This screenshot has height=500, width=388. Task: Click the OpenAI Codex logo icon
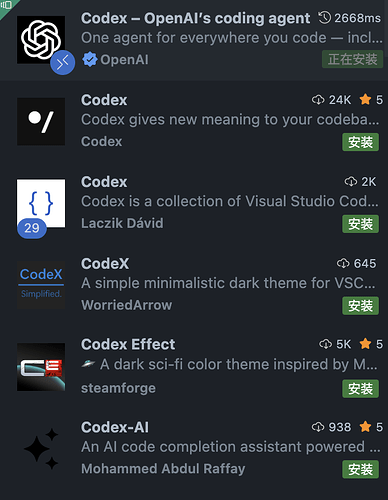coord(41,40)
